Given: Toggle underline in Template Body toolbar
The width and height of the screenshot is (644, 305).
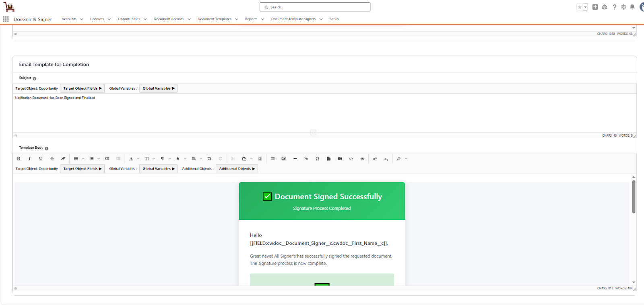Looking at the screenshot, I should pyautogui.click(x=41, y=159).
